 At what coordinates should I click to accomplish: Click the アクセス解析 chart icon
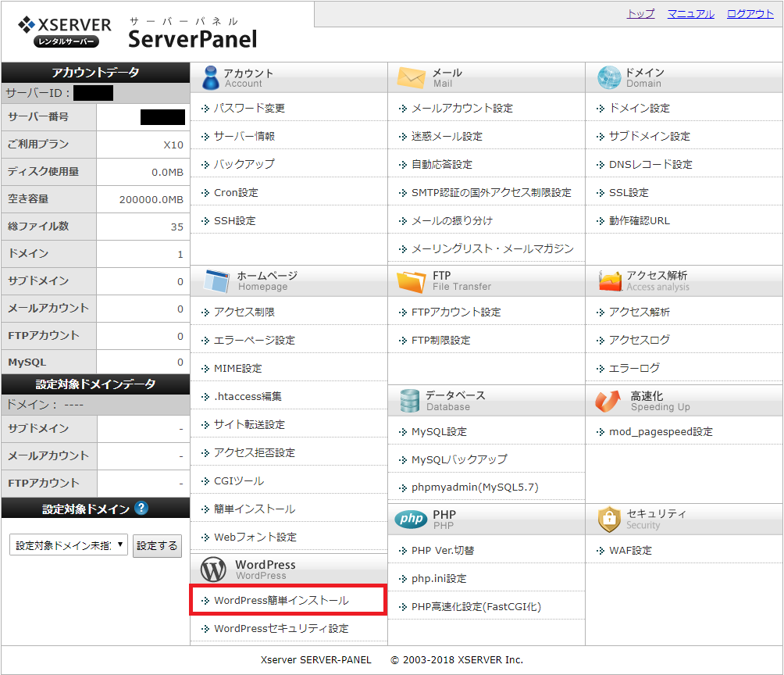click(x=610, y=280)
